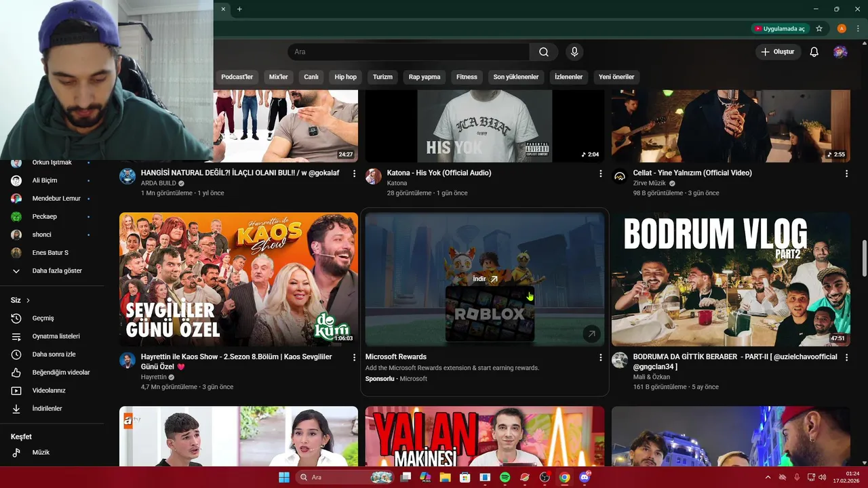The width and height of the screenshot is (868, 488).
Task: Open the Katona His Yok thumbnail
Action: (x=485, y=125)
